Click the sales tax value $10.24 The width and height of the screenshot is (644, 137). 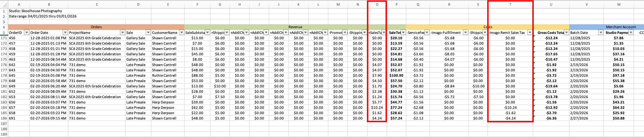(x=377, y=108)
